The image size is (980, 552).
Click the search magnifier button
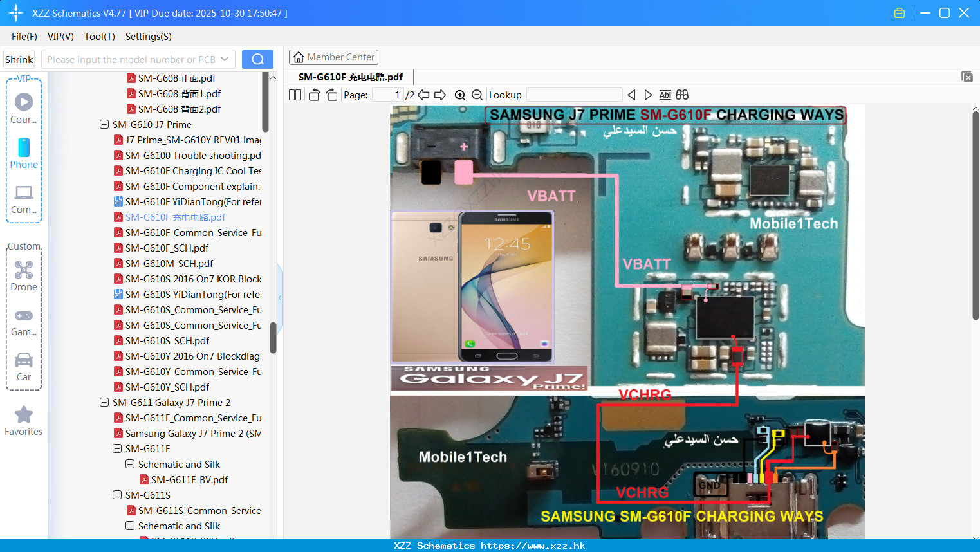257,59
